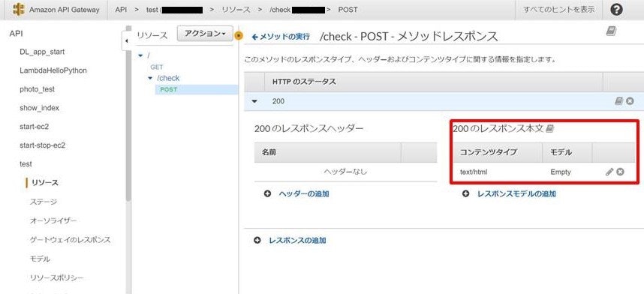
Task: Click the レスポンスの追加 link
Action: click(x=297, y=241)
